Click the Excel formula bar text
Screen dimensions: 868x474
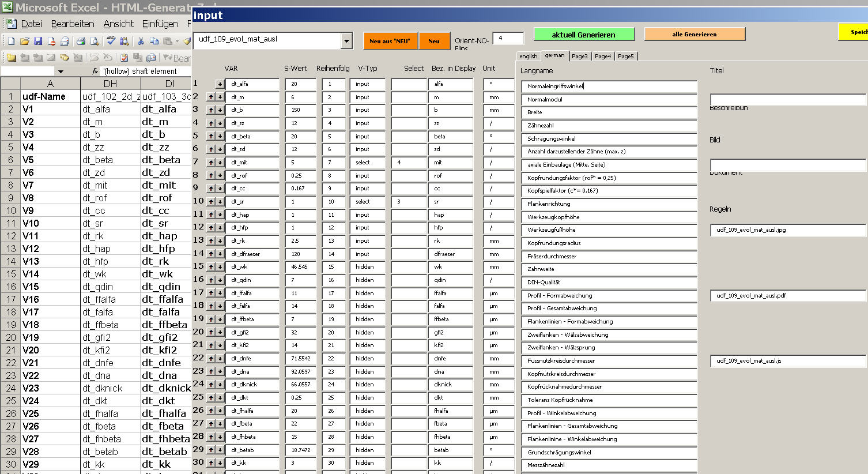tap(140, 72)
